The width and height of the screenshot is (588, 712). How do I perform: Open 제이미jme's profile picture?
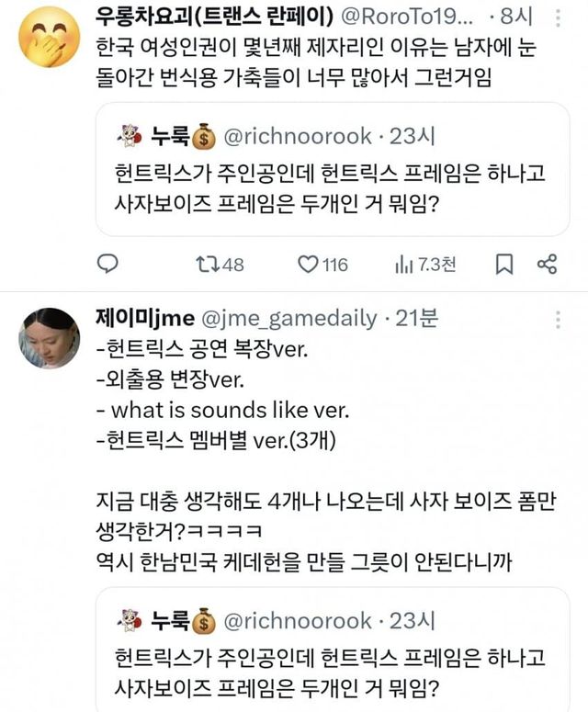[x=50, y=337]
